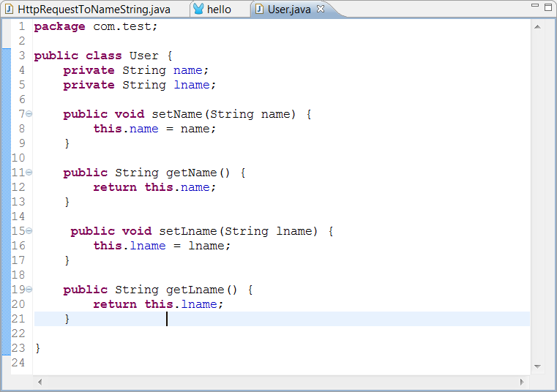Click 'void' keyword on line 7
The height and width of the screenshot is (392, 557).
130,114
